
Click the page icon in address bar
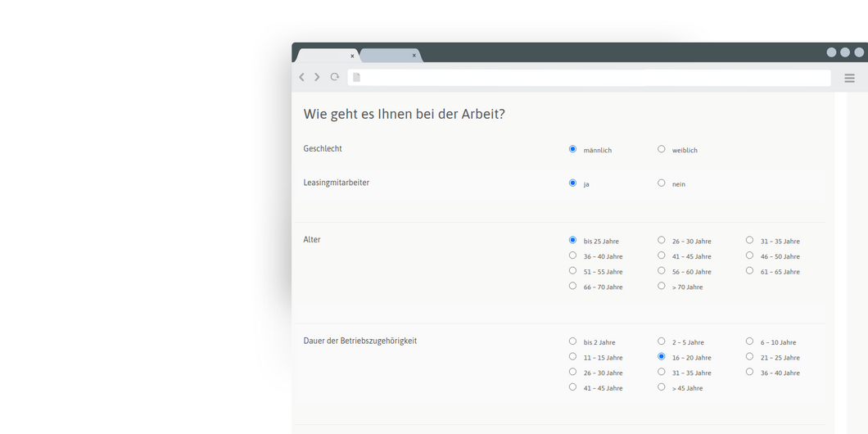click(x=356, y=78)
